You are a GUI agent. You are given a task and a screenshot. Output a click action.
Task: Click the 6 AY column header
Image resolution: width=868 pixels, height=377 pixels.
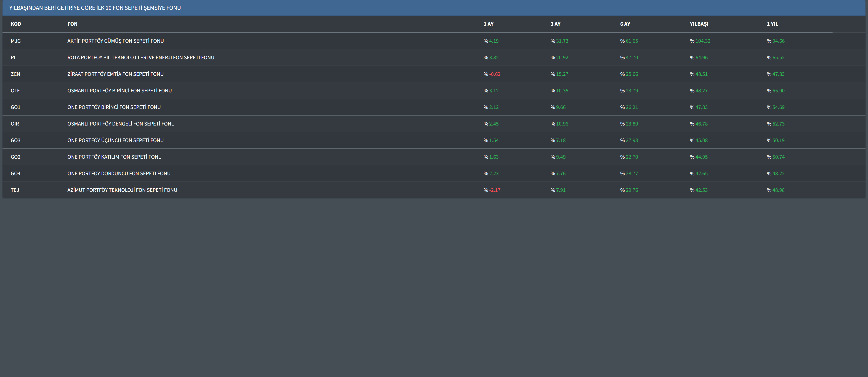[x=625, y=24]
